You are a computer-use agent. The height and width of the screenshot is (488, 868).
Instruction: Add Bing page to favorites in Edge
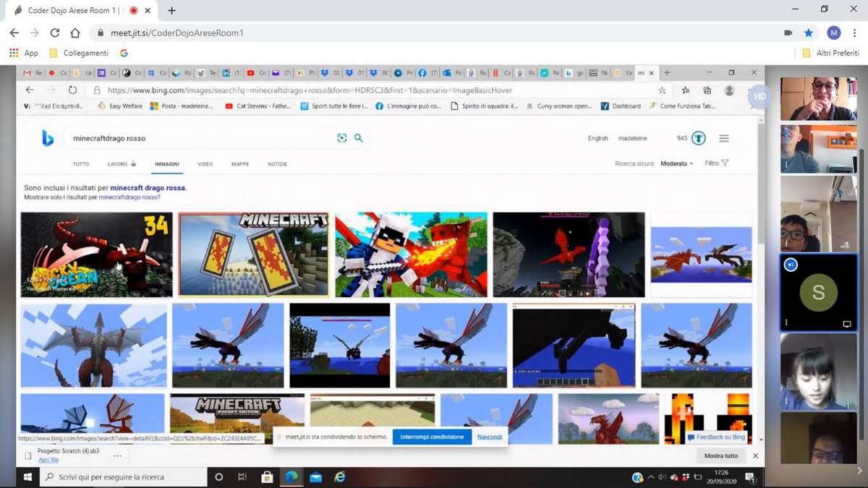click(662, 90)
